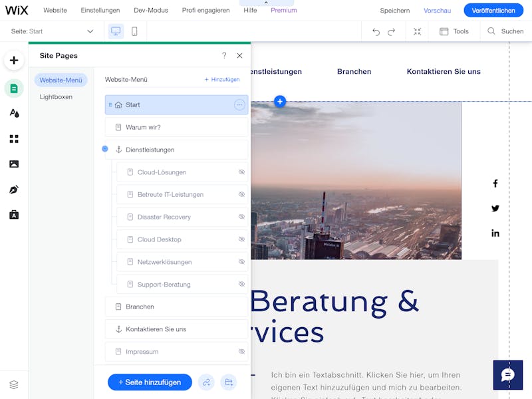Screen dimensions: 532x399
Task: Open the Suchen search tool
Action: click(505, 31)
